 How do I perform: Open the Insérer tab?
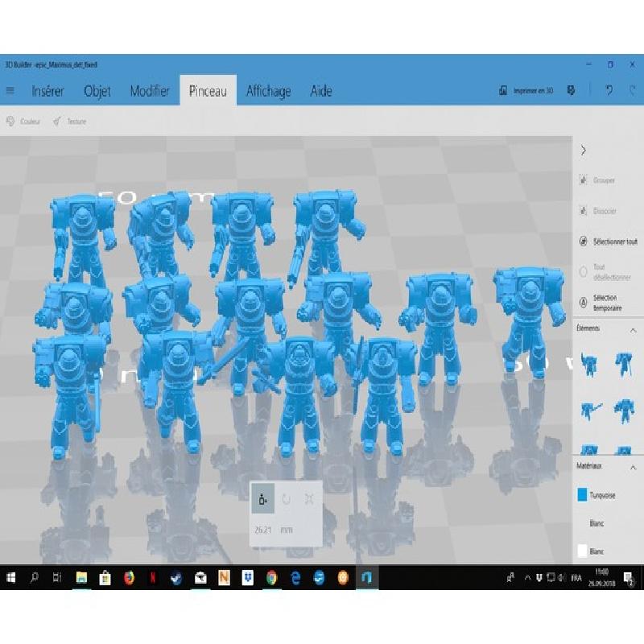[48, 91]
